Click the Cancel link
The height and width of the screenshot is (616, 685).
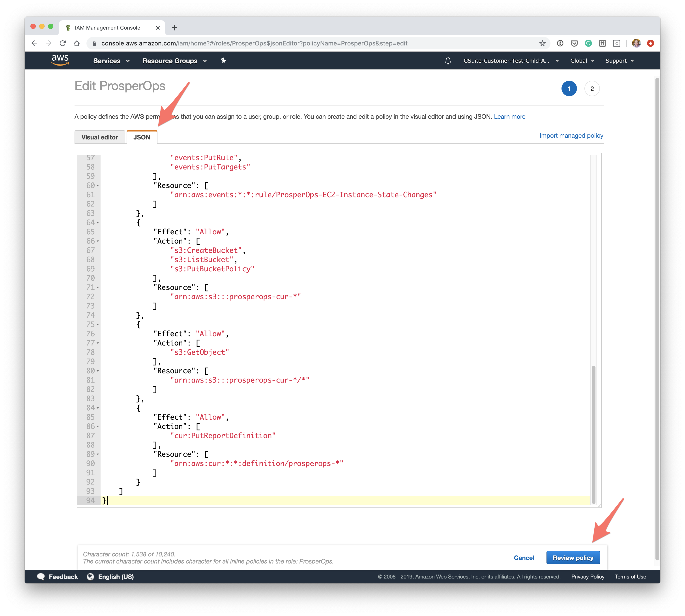coord(524,558)
